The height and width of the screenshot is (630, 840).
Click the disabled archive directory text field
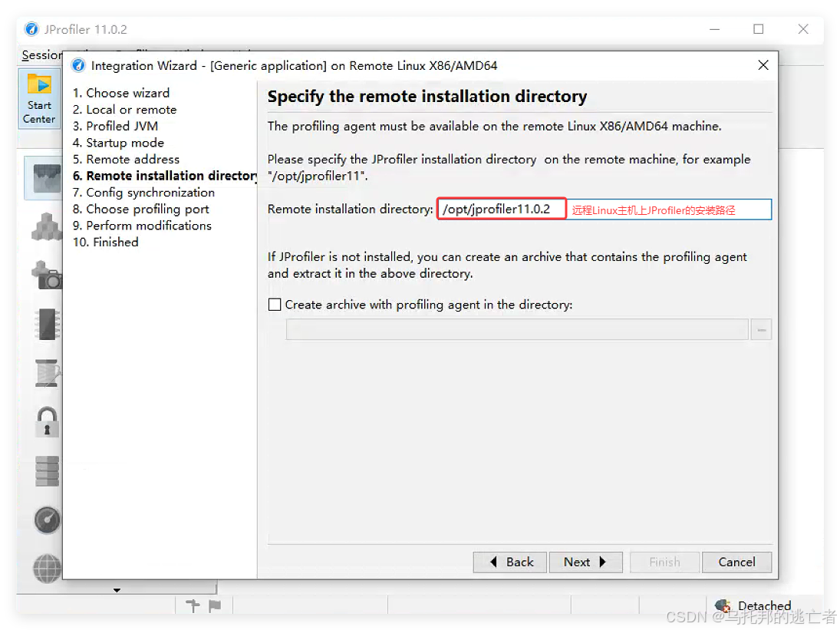[x=517, y=329]
